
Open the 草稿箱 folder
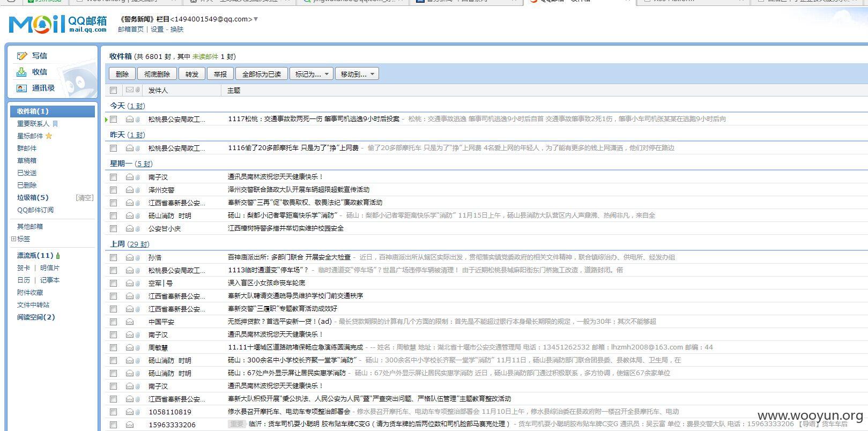pyautogui.click(x=27, y=161)
